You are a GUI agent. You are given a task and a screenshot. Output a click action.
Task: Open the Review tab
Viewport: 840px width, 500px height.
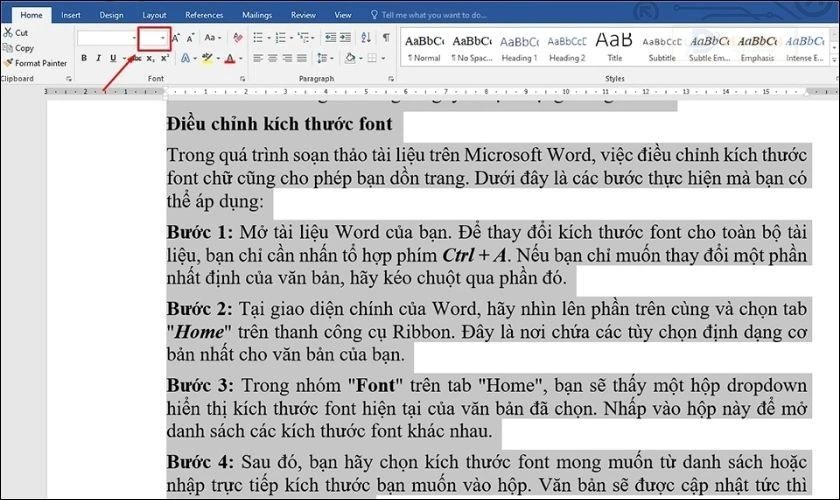coord(303,15)
